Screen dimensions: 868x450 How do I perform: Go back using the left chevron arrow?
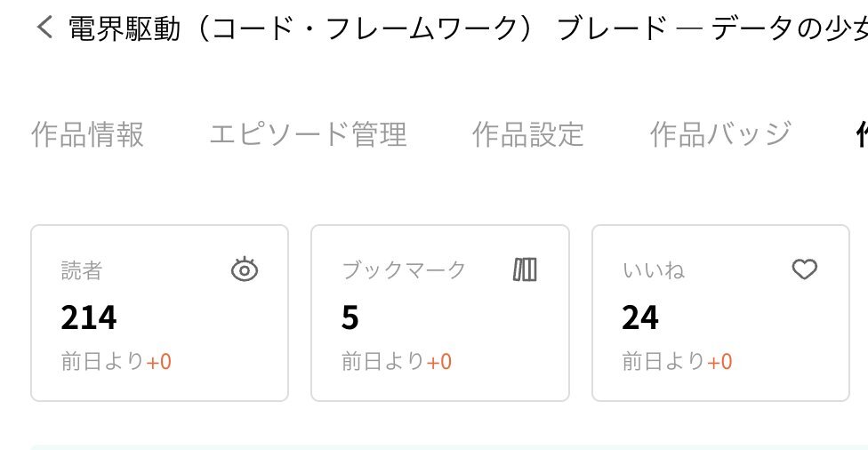tap(44, 27)
